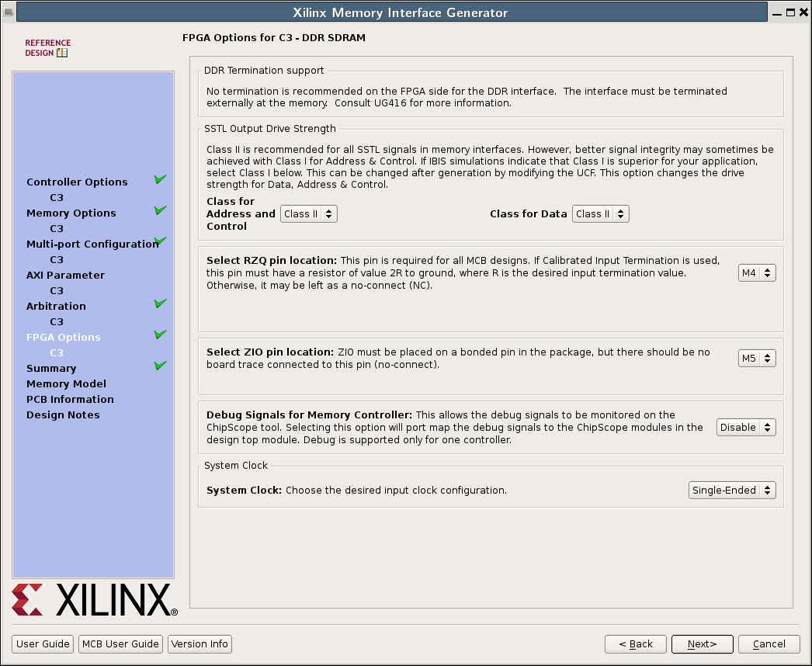Open the Debug Signals Disable dropdown
The width and height of the screenshot is (812, 666).
745,428
